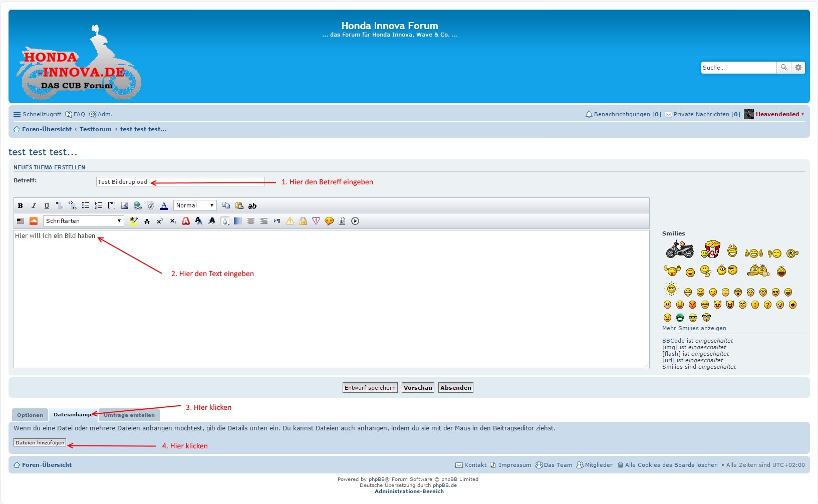
Task: Insert the motorcycle smiley
Action: point(679,249)
